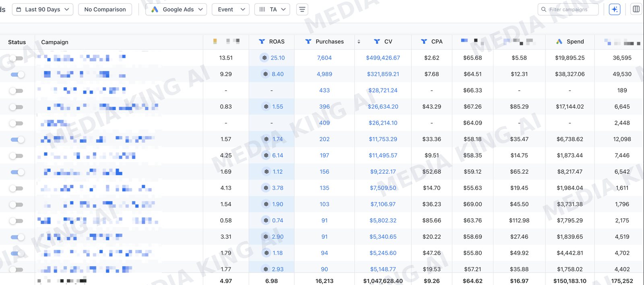This screenshot has width=644, height=285.
Task: Click the round icon beside ROAS 1.74
Action: [x=266, y=139]
